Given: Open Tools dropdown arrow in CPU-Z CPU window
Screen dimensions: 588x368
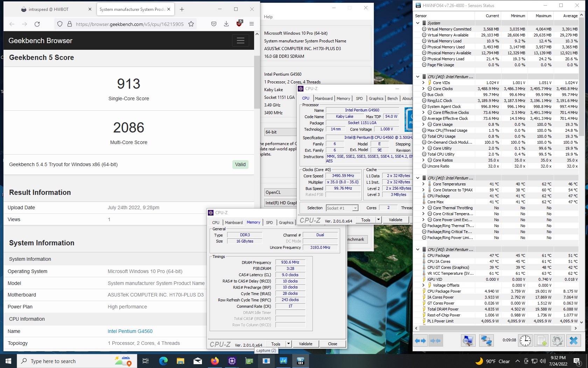Looking at the screenshot, I should [x=378, y=220].
